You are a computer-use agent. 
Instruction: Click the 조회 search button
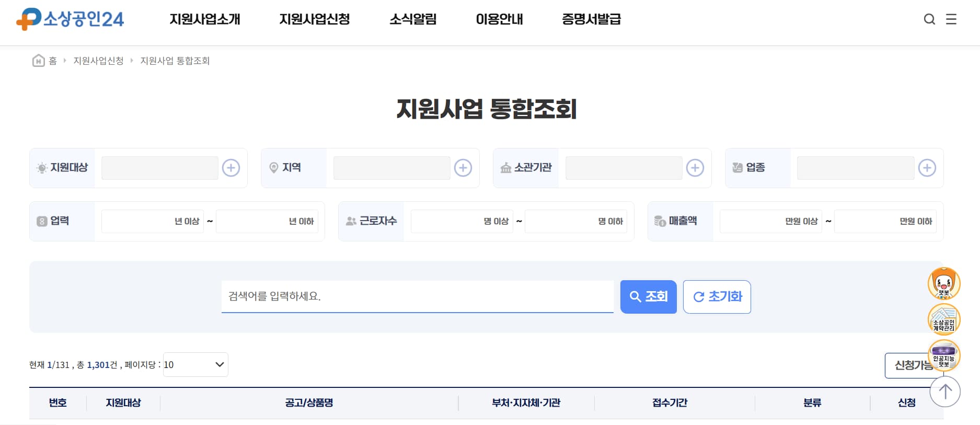[x=649, y=297]
